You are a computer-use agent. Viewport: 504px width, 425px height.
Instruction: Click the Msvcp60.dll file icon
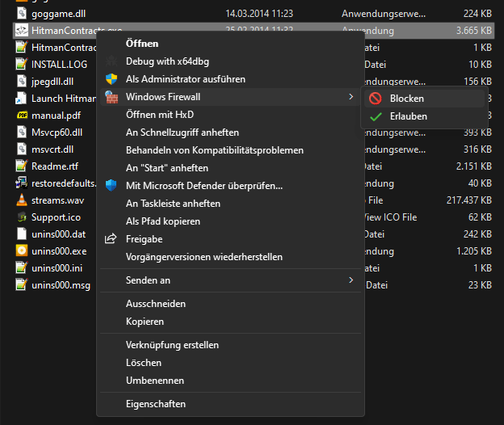[x=22, y=133]
